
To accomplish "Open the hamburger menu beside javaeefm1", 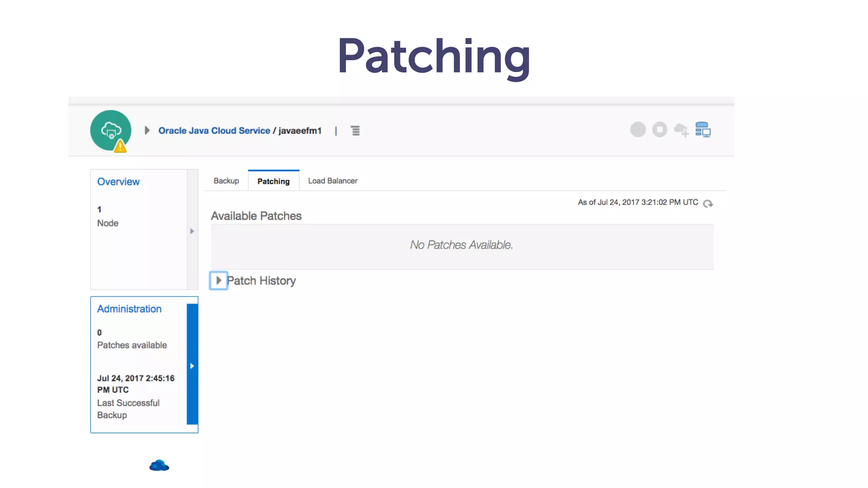I will click(x=355, y=130).
